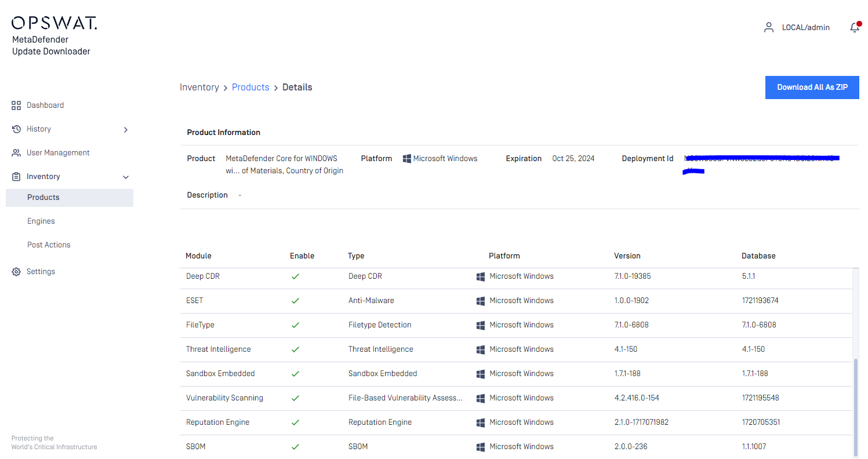Image resolution: width=868 pixels, height=459 pixels.
Task: Click Download All As ZIP button
Action: [x=812, y=88]
